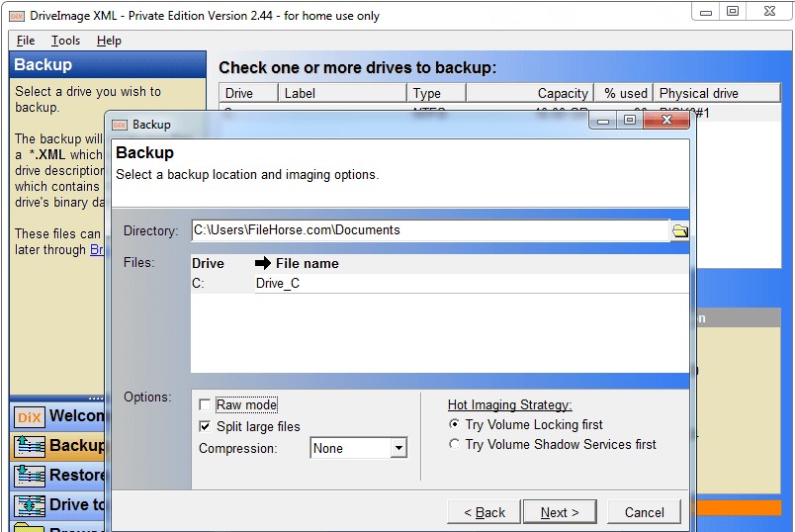Image resolution: width=795 pixels, height=532 pixels.
Task: Open the Restore sidebar entry label
Action: point(76,476)
